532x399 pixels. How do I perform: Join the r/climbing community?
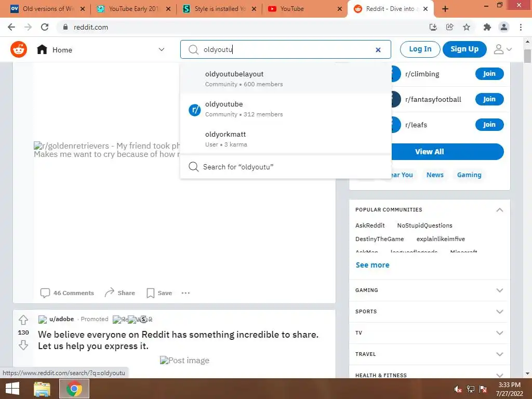click(489, 74)
